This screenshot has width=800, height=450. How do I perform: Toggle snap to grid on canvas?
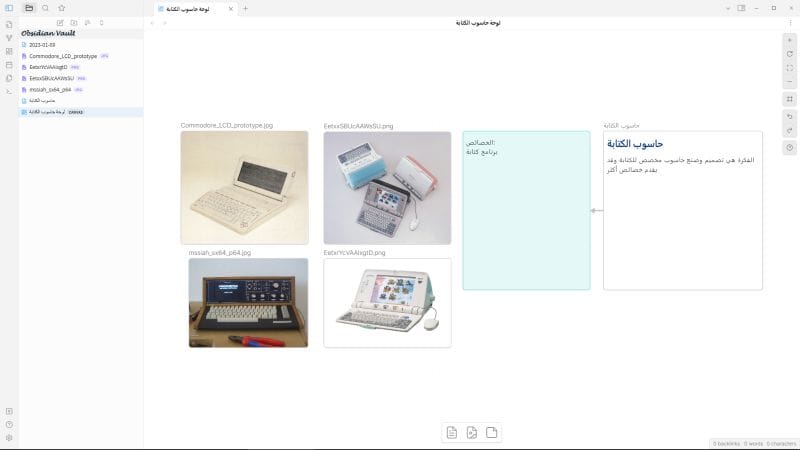click(789, 99)
